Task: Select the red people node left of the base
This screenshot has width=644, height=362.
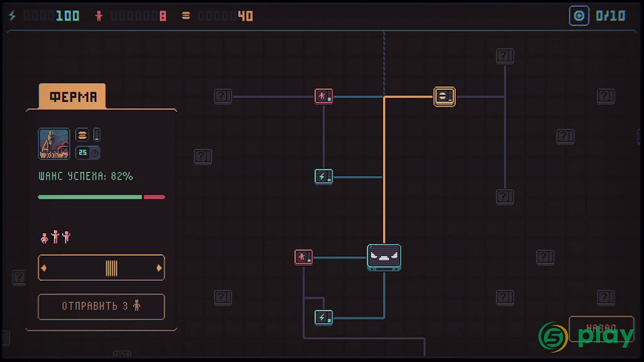Action: click(x=304, y=257)
